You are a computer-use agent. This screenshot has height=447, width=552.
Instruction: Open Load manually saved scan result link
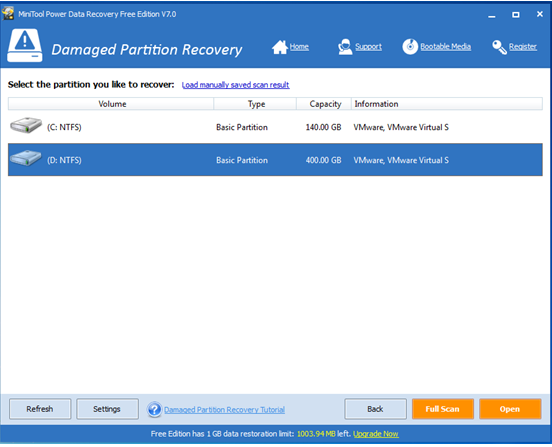[x=236, y=85]
